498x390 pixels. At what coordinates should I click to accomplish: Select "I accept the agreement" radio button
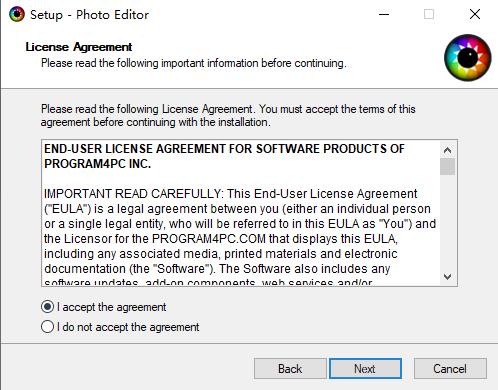[47, 307]
